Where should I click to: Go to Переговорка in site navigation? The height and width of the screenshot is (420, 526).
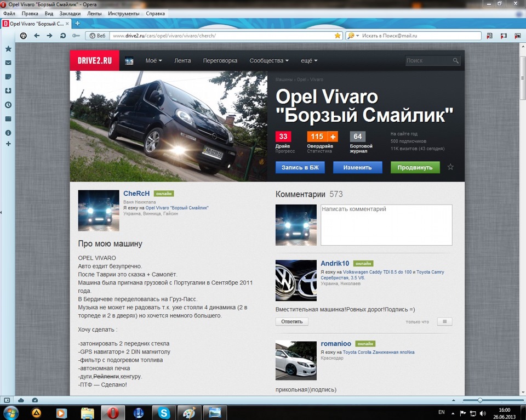(220, 60)
